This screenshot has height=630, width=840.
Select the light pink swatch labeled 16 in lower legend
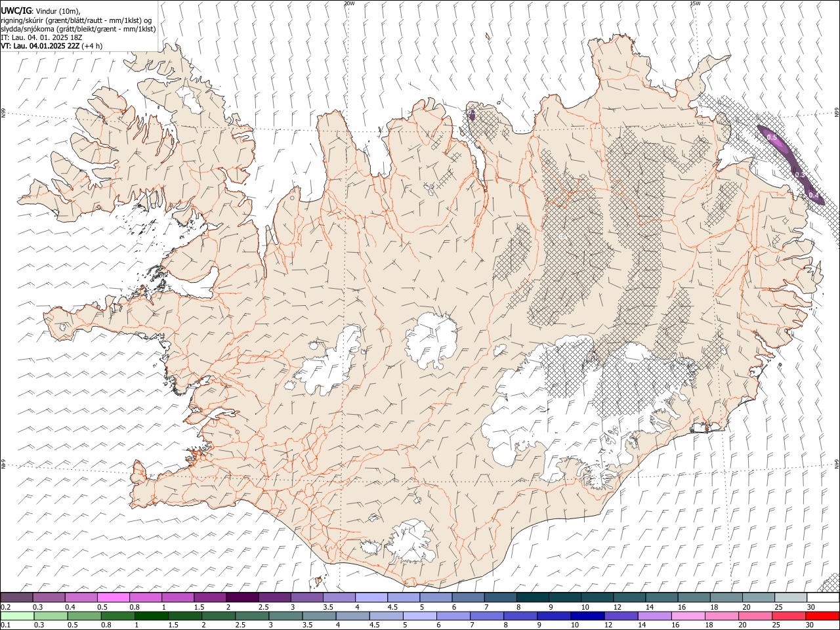[x=689, y=616]
